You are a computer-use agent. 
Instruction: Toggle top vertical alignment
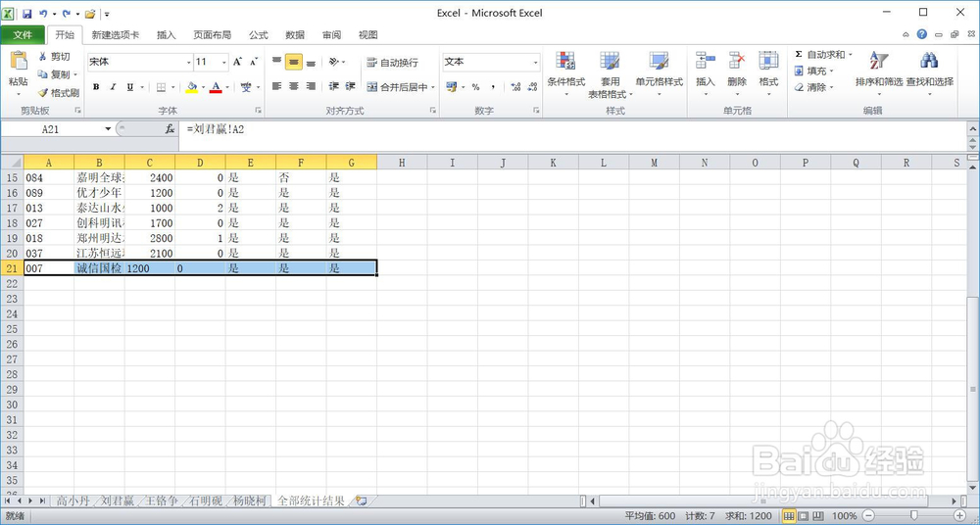click(x=277, y=62)
